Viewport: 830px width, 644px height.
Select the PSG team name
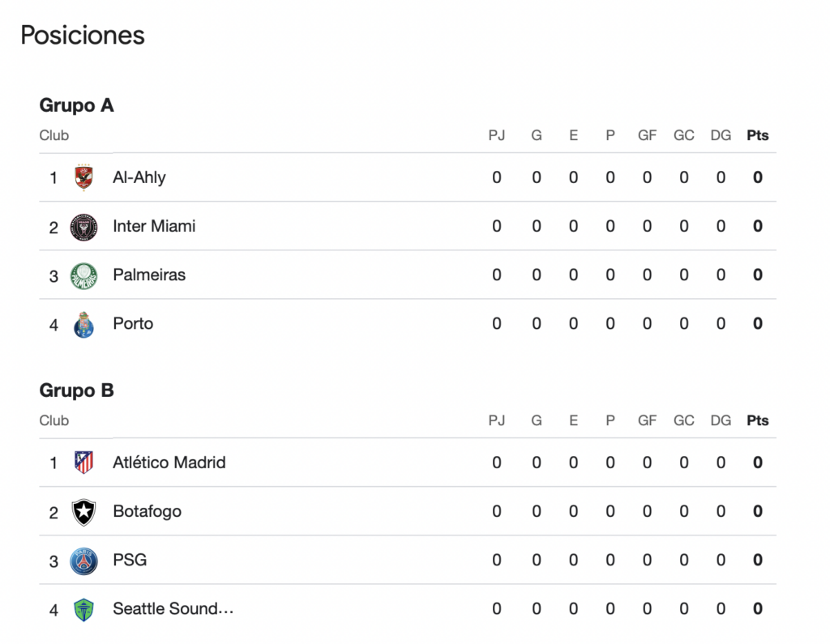coord(130,560)
